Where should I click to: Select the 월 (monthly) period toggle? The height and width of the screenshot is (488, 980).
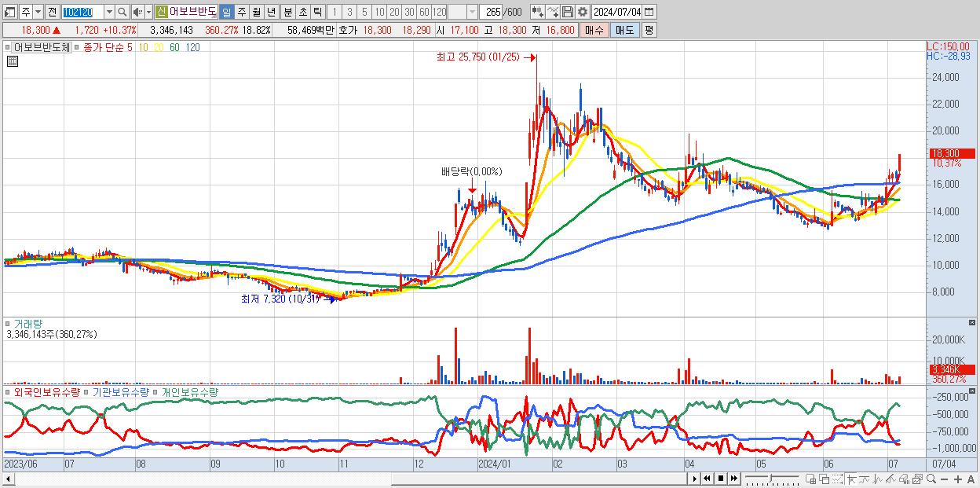(x=256, y=13)
